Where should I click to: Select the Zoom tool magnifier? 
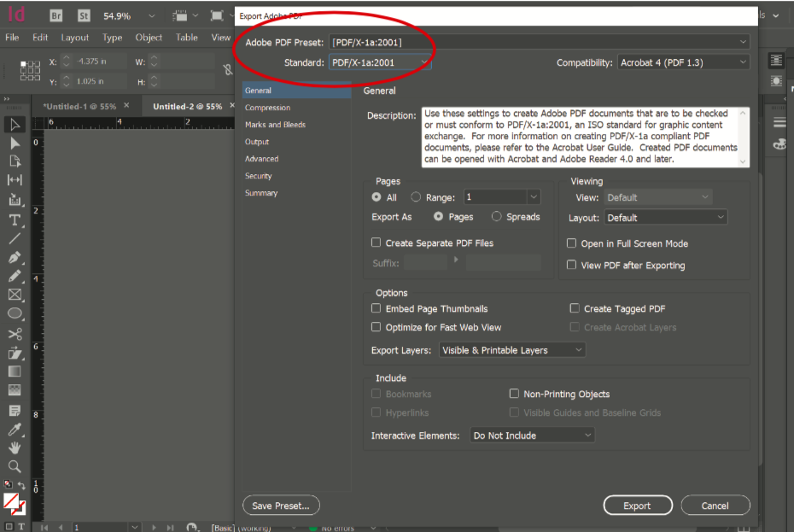point(15,466)
